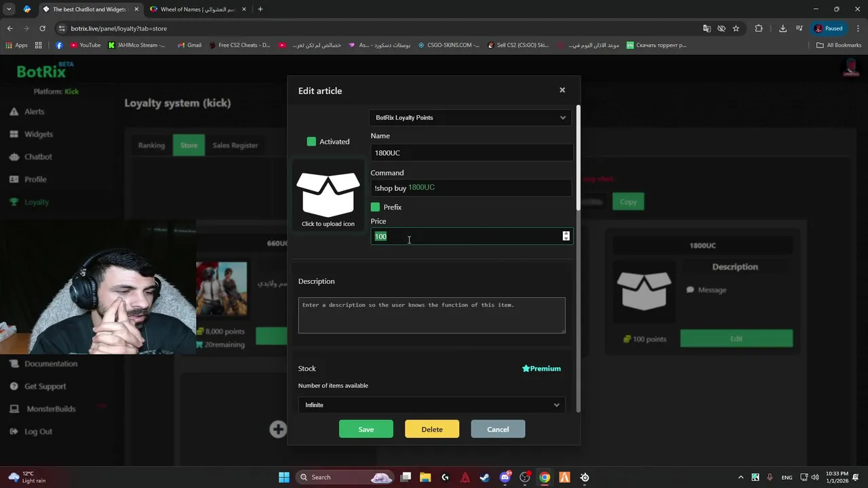Open the Chrome three-dot menu

859,28
